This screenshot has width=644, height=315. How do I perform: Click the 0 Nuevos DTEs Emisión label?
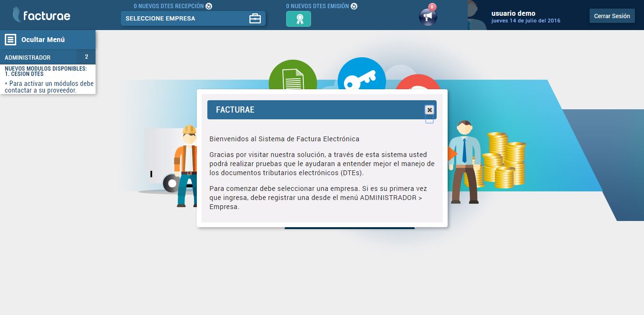317,6
